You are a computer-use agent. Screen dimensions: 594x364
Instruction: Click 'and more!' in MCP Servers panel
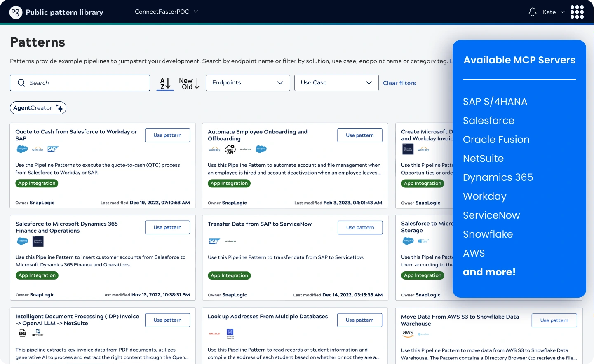click(x=489, y=272)
